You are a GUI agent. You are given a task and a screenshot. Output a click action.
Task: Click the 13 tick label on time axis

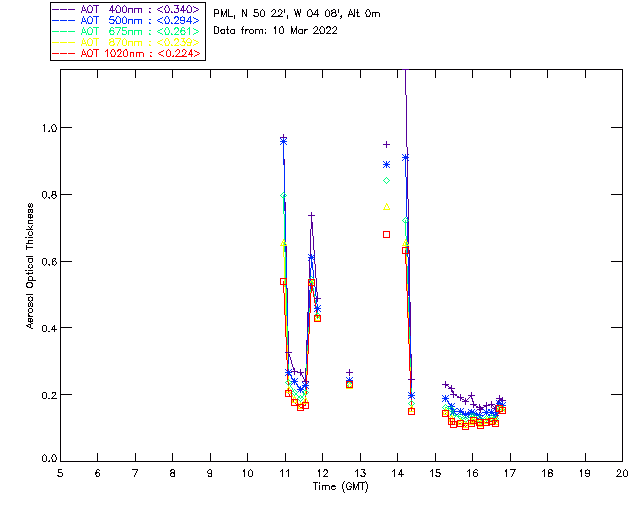click(x=360, y=473)
